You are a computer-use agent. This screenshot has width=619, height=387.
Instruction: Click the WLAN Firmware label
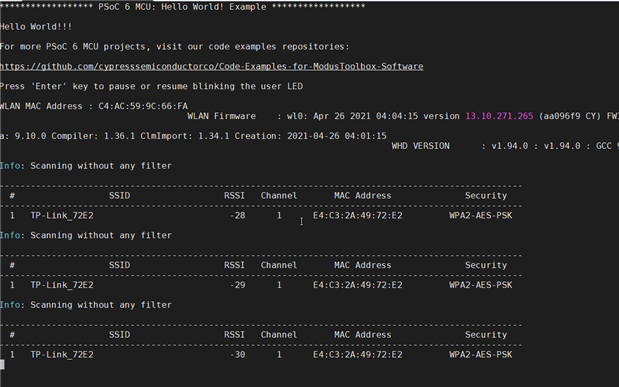point(221,116)
